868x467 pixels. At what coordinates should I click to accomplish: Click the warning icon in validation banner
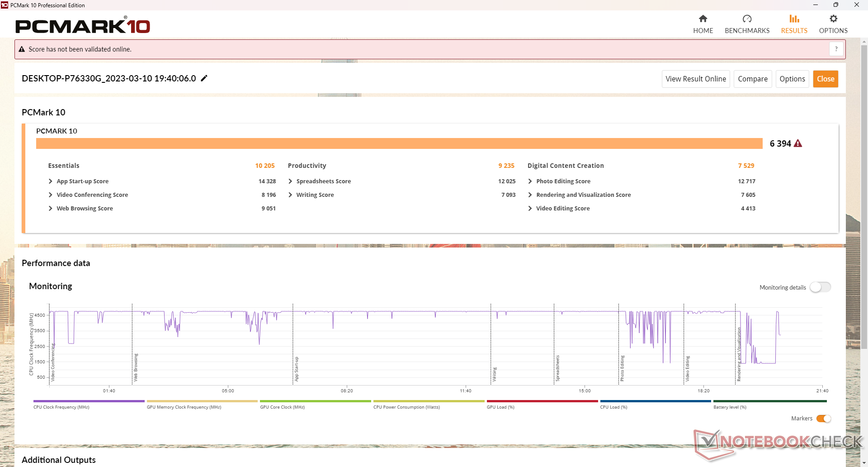22,49
